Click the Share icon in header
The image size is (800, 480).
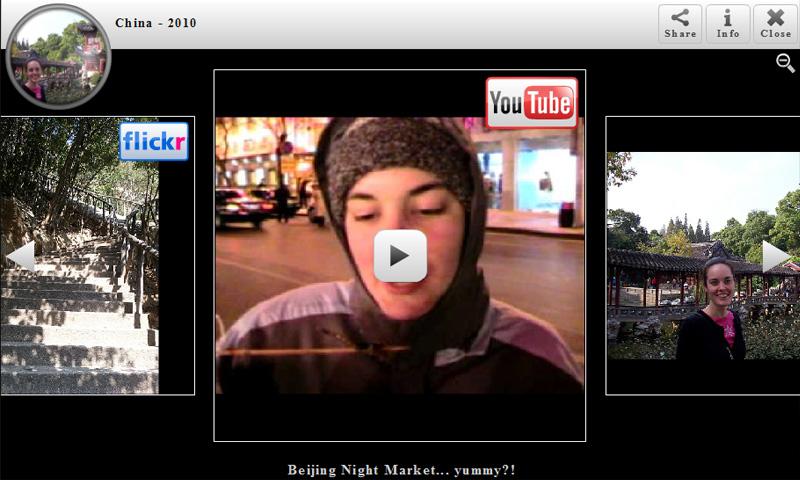pyautogui.click(x=680, y=24)
